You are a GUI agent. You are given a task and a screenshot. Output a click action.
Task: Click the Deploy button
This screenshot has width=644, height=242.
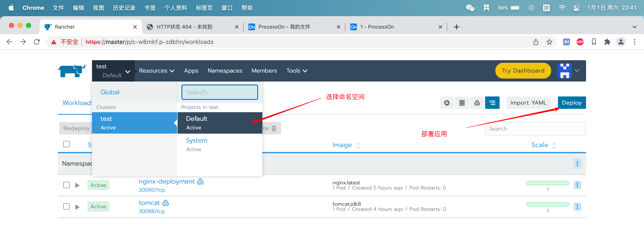pyautogui.click(x=572, y=103)
